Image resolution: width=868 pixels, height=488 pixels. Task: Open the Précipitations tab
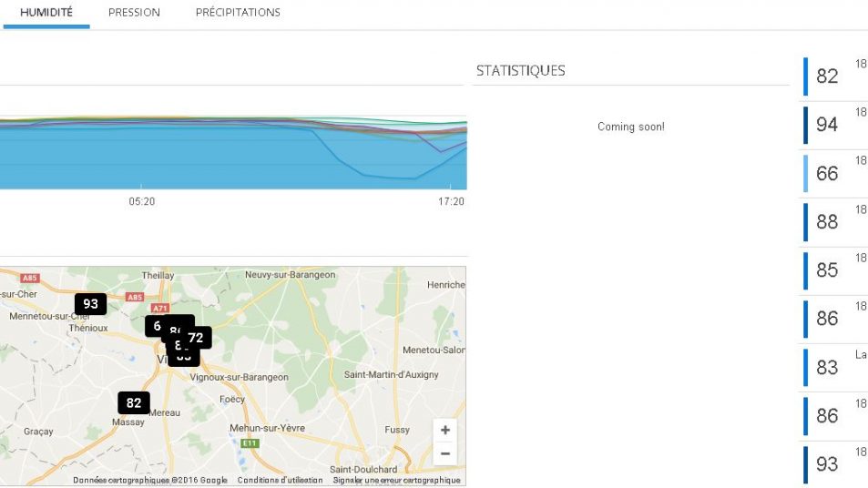click(x=238, y=13)
